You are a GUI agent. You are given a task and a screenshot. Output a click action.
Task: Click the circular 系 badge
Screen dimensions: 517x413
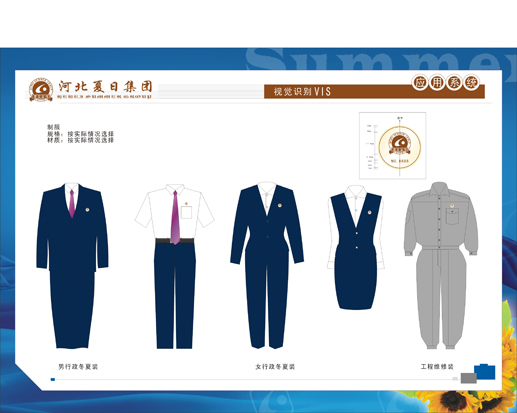454,82
